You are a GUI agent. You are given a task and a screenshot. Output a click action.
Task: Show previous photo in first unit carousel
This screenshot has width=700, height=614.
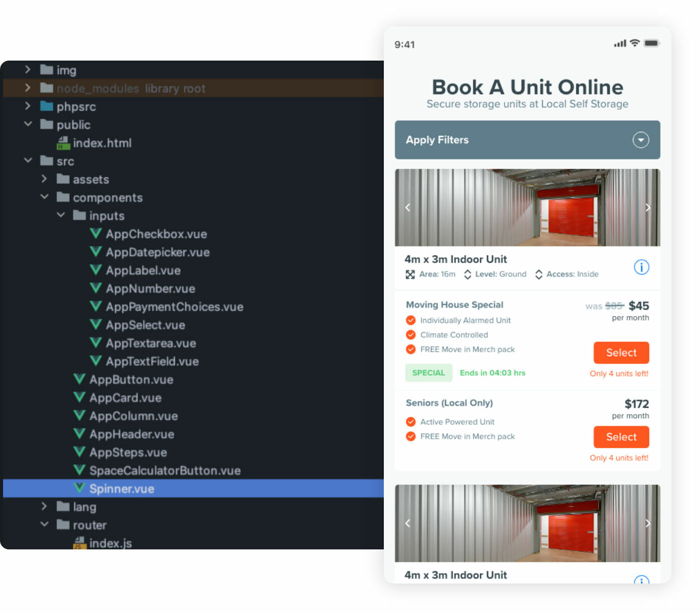point(408,207)
